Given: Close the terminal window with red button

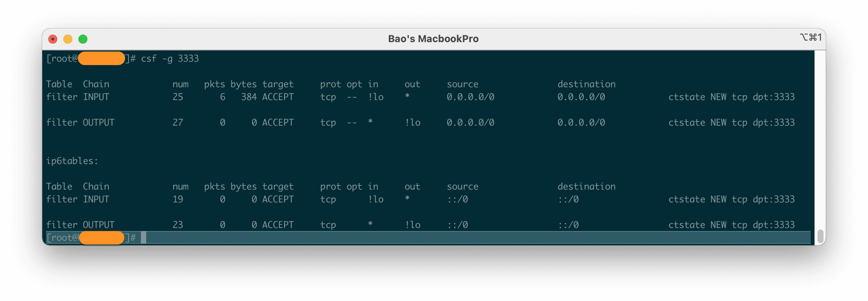Looking at the screenshot, I should point(53,39).
